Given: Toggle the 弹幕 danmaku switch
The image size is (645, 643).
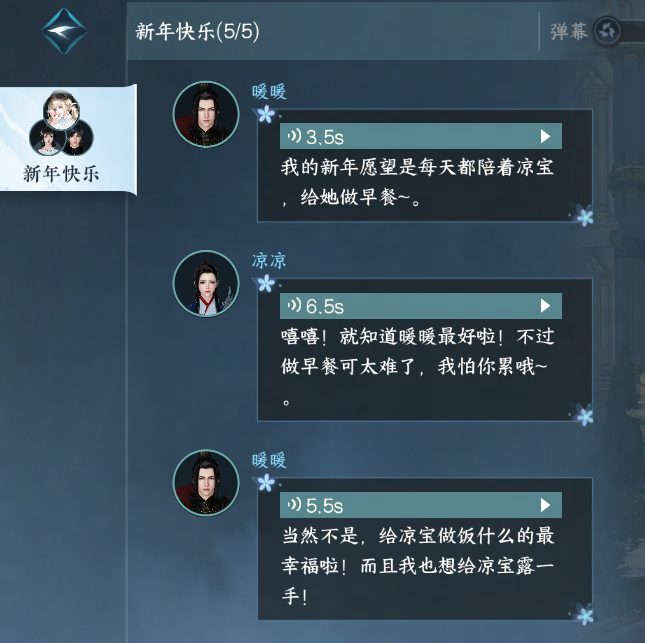Looking at the screenshot, I should (608, 31).
